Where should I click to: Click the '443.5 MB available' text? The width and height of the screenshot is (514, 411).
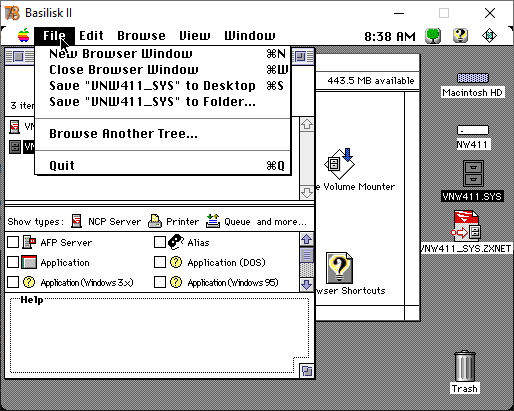(x=371, y=81)
